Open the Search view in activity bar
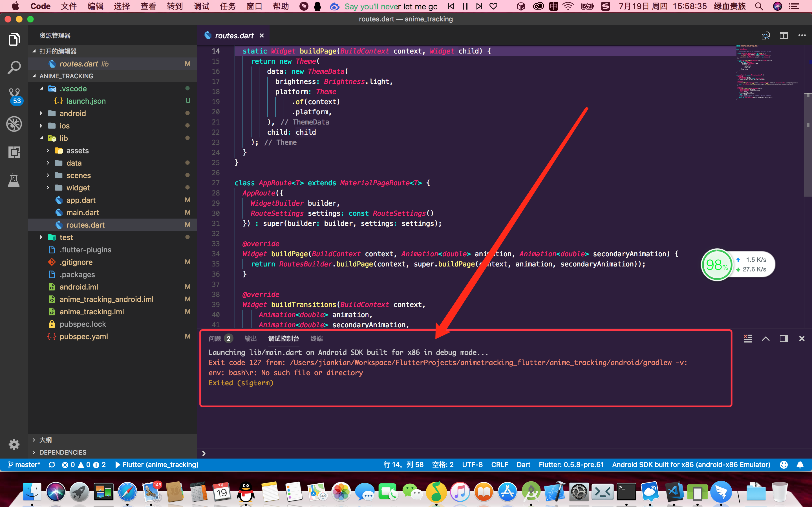The height and width of the screenshot is (507, 812). pyautogui.click(x=14, y=68)
